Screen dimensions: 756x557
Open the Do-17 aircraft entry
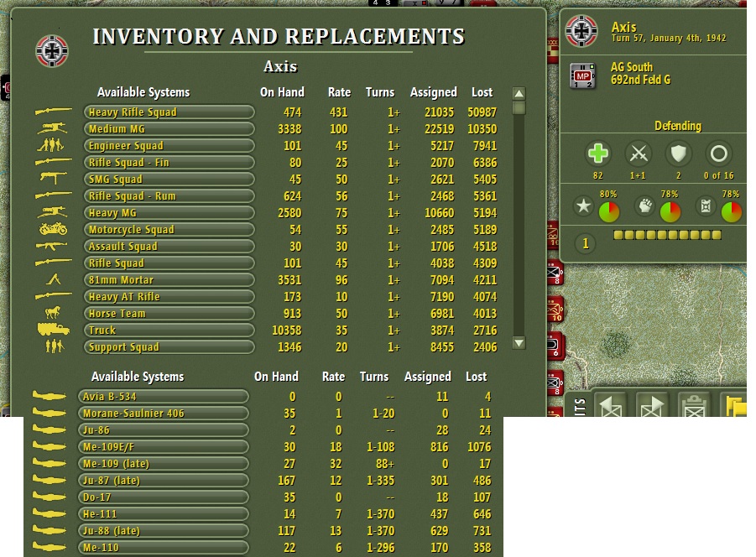164,497
